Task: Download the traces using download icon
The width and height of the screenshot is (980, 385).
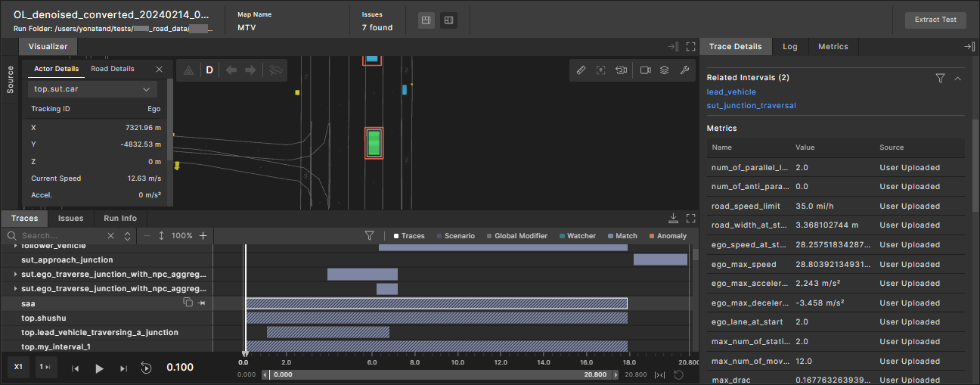Action: [x=674, y=219]
